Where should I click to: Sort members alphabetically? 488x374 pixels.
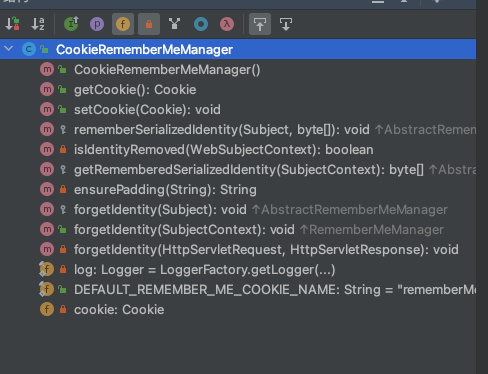click(38, 24)
